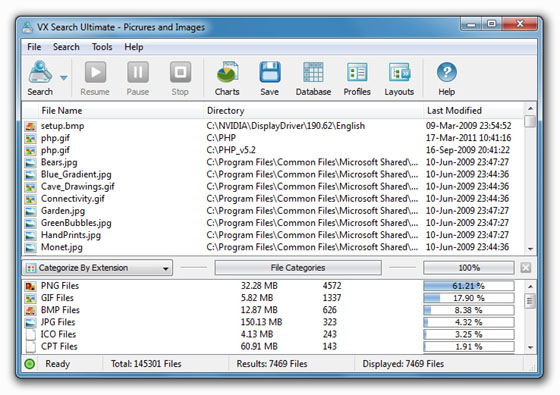
Task: Click the count 4572
Action: 332,286
